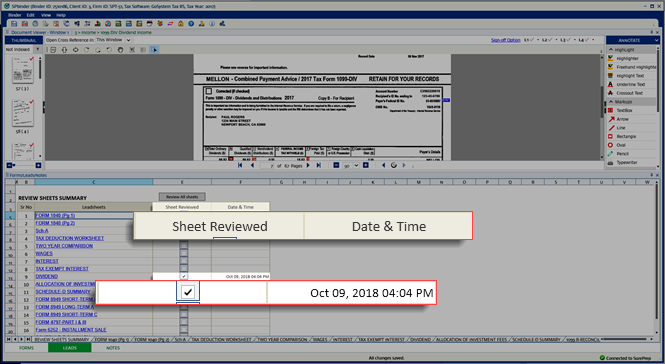Choose the Highlight Text tool
The width and height of the screenshot is (665, 364).
click(x=630, y=76)
